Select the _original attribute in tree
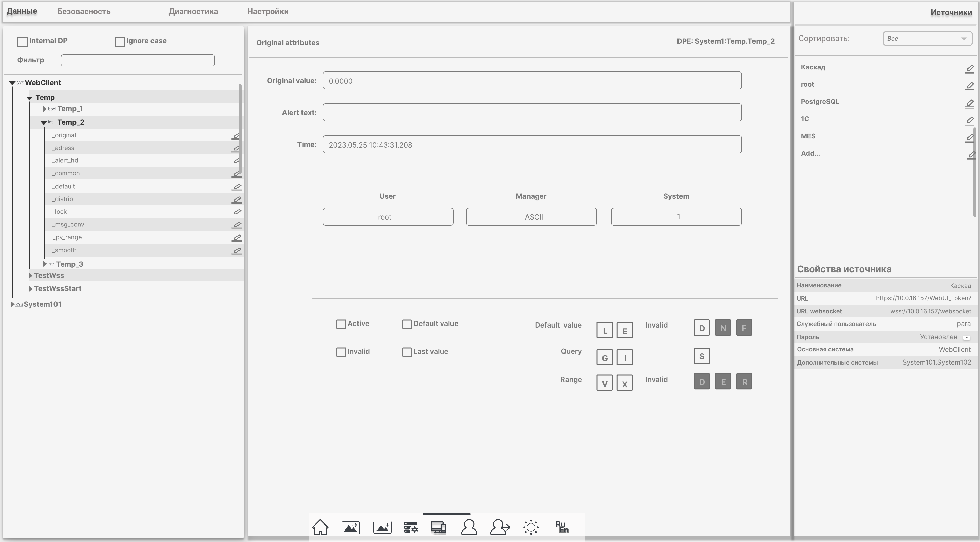The height and width of the screenshot is (542, 980). [64, 135]
